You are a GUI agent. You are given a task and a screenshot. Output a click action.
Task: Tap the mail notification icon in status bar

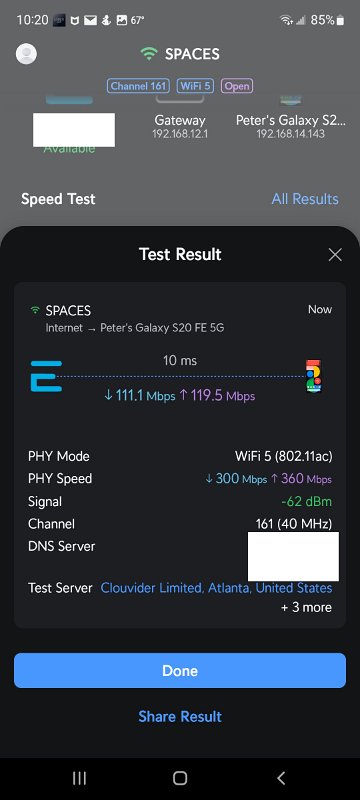91,20
